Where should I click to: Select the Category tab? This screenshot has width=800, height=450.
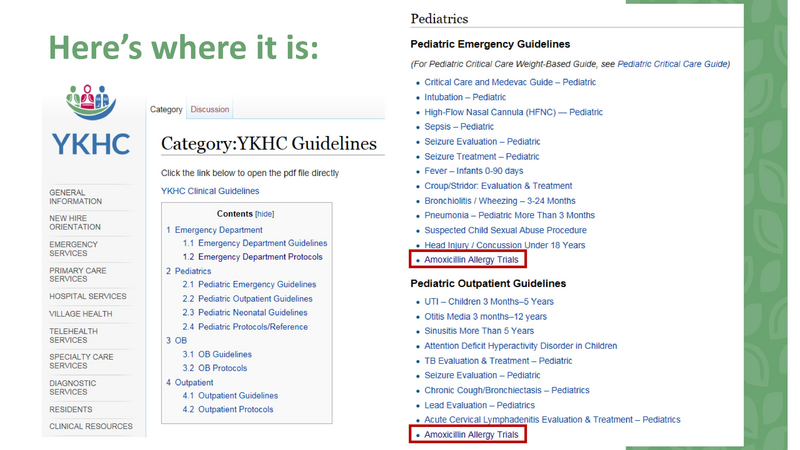pos(166,110)
